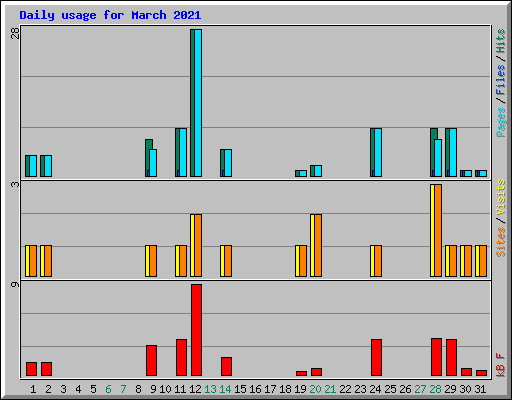
Task: Click the hits bar for day 29
Action: [x=447, y=152]
